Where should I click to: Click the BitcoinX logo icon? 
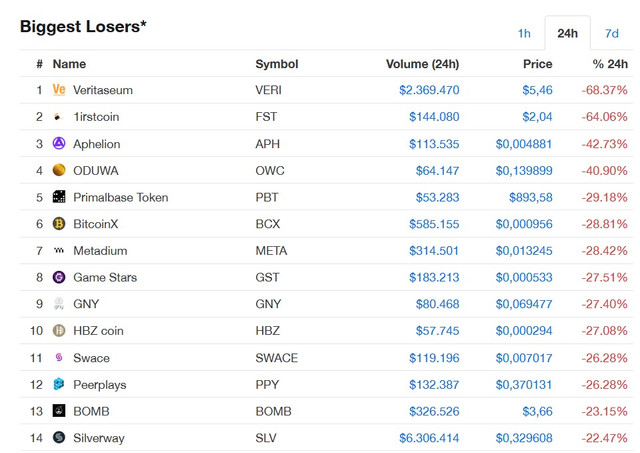pos(59,224)
